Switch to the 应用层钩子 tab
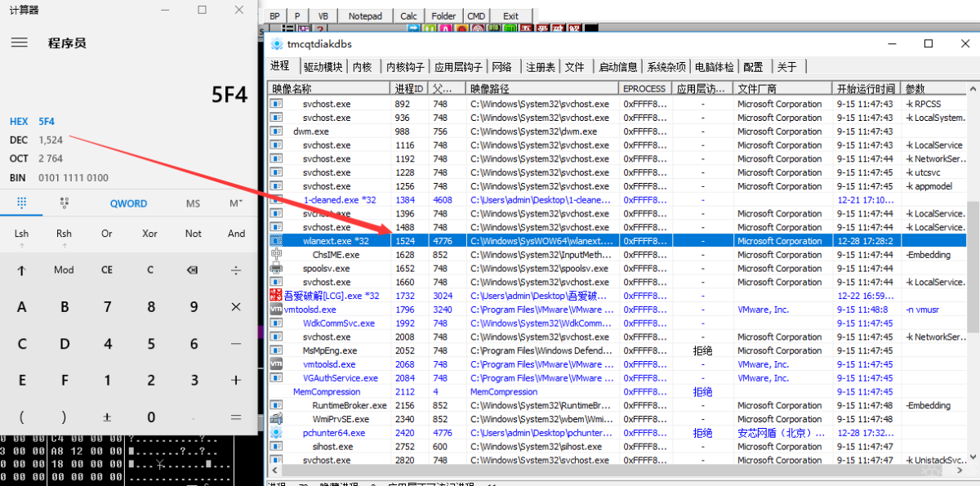The image size is (980, 486). [458, 67]
